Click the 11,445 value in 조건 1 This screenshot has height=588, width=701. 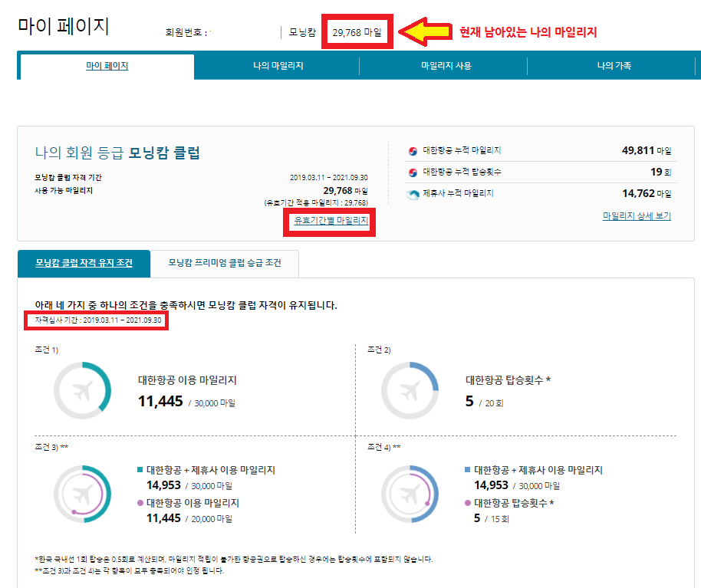[x=160, y=401]
